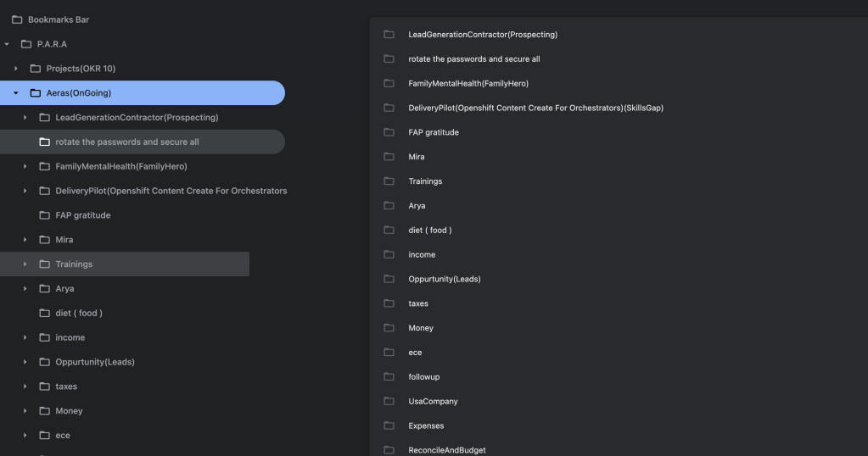The height and width of the screenshot is (456, 868).
Task: Click the folder icon next to ReconcileAndBudget
Action: click(389, 450)
